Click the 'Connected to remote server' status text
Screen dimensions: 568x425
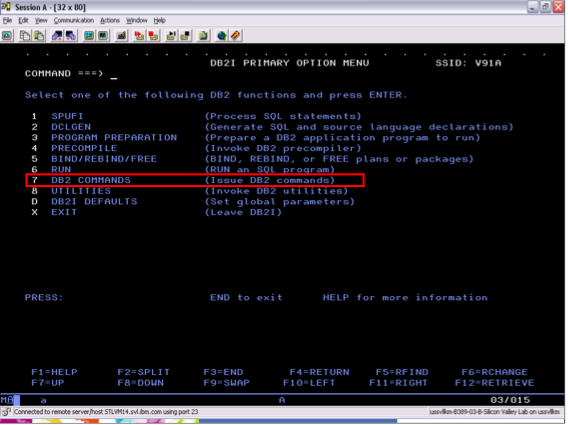[x=106, y=412]
